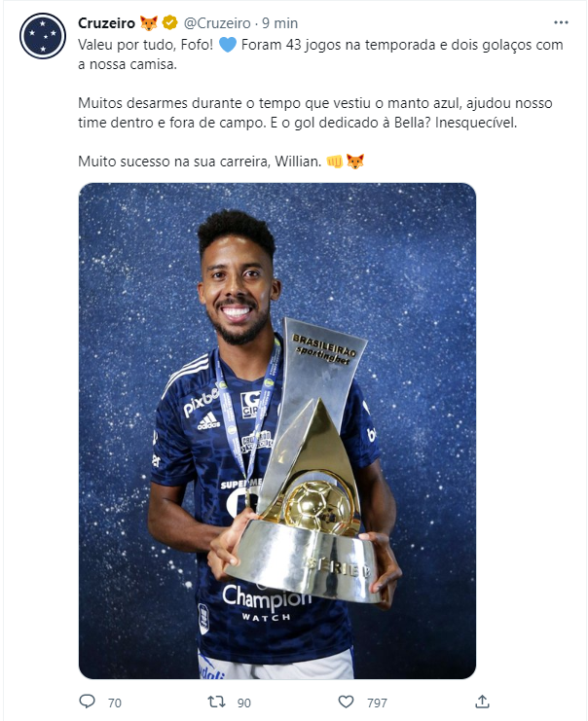Viewport: 588px width, 721px height.
Task: Click the tweet text starting Valeu por tudo
Action: pos(320,54)
